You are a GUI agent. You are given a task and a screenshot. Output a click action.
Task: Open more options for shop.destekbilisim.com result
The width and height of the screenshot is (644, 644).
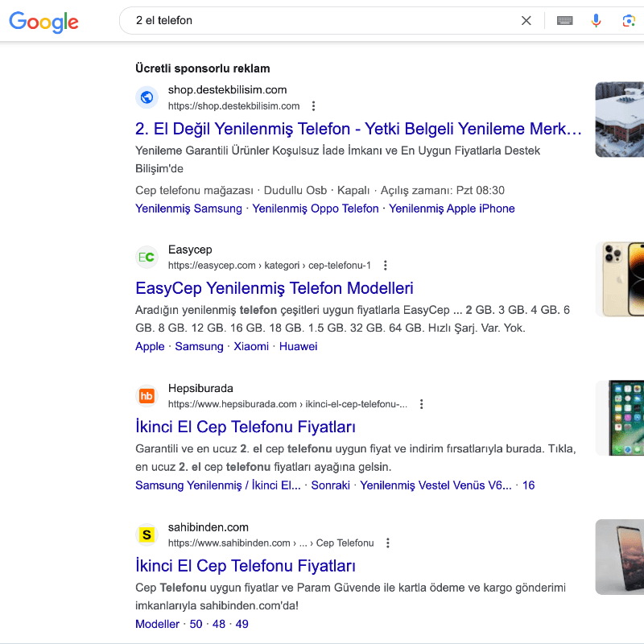point(313,106)
